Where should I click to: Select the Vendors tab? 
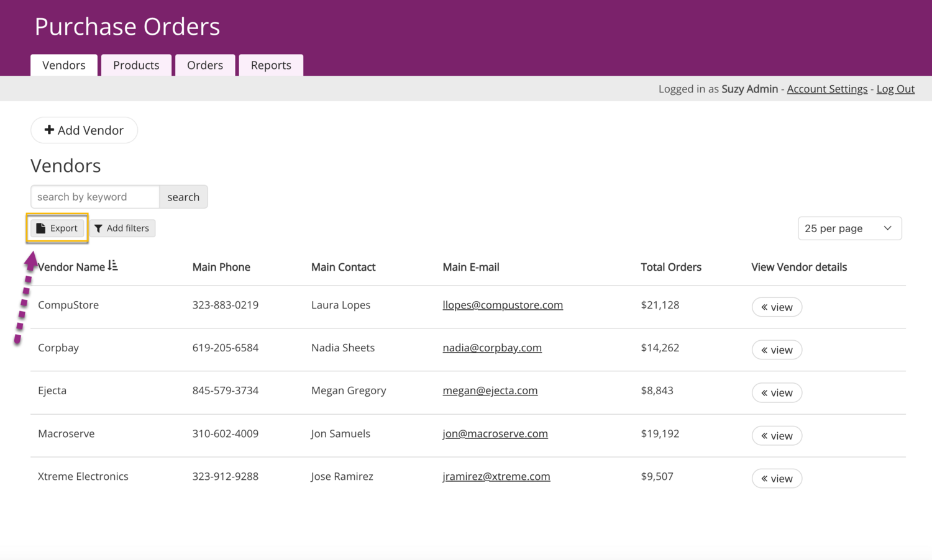64,65
